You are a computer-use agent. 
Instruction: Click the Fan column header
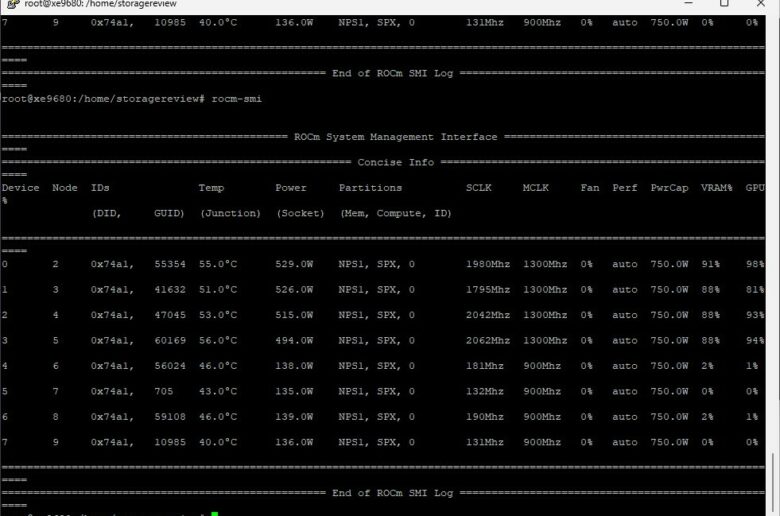point(590,188)
